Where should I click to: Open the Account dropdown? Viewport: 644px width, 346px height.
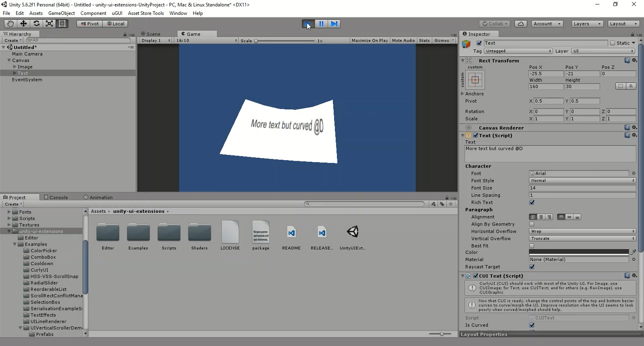point(547,24)
